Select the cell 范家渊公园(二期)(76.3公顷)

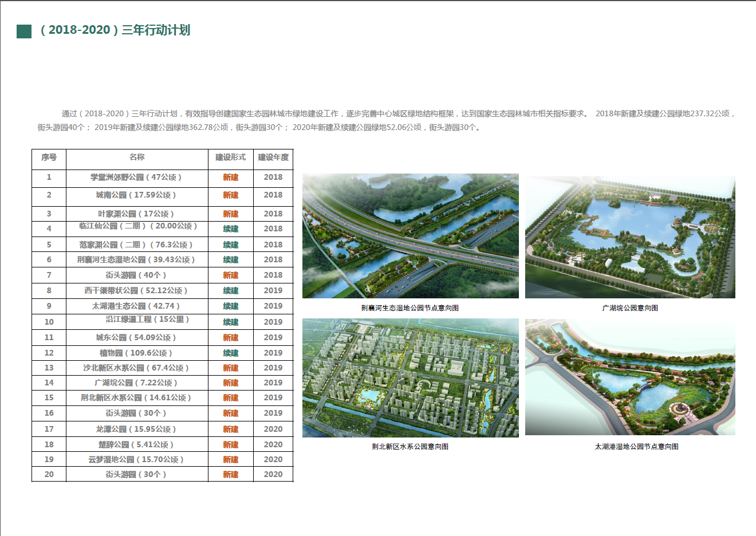point(136,245)
